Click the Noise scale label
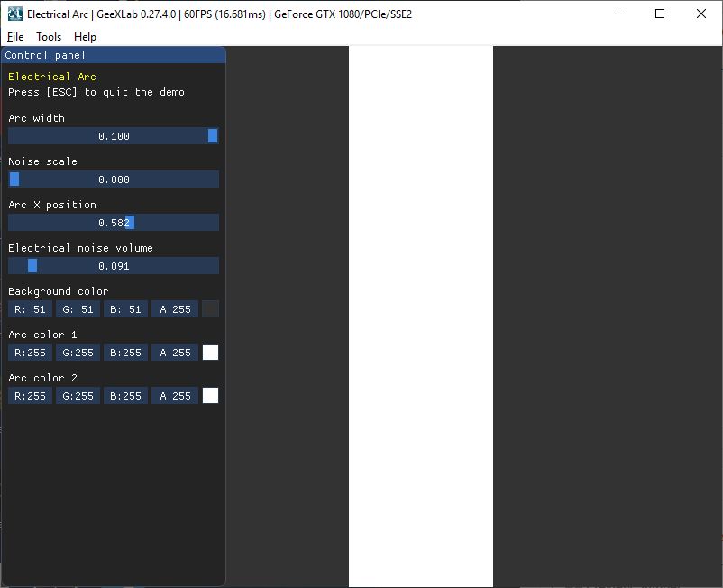 point(42,161)
